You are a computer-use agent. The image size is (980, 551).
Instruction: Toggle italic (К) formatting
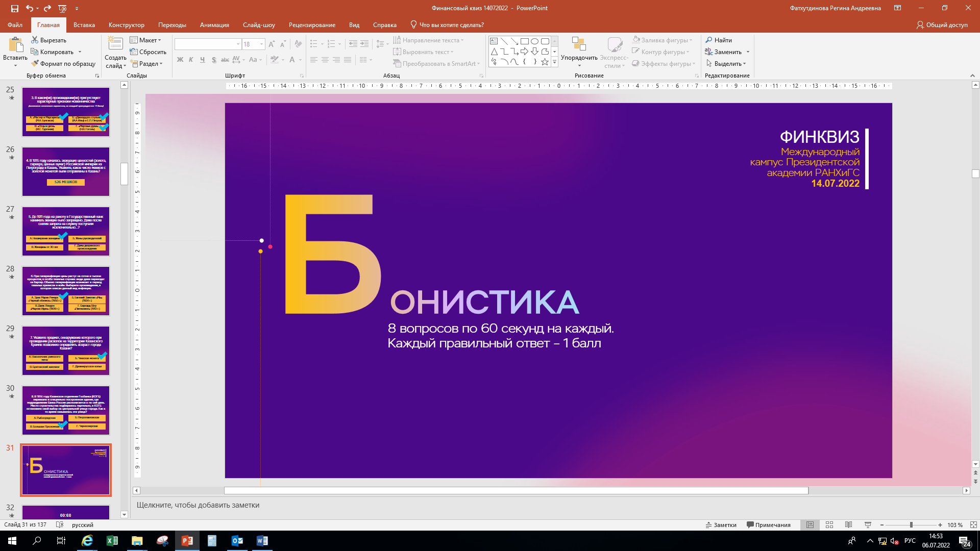tap(191, 60)
